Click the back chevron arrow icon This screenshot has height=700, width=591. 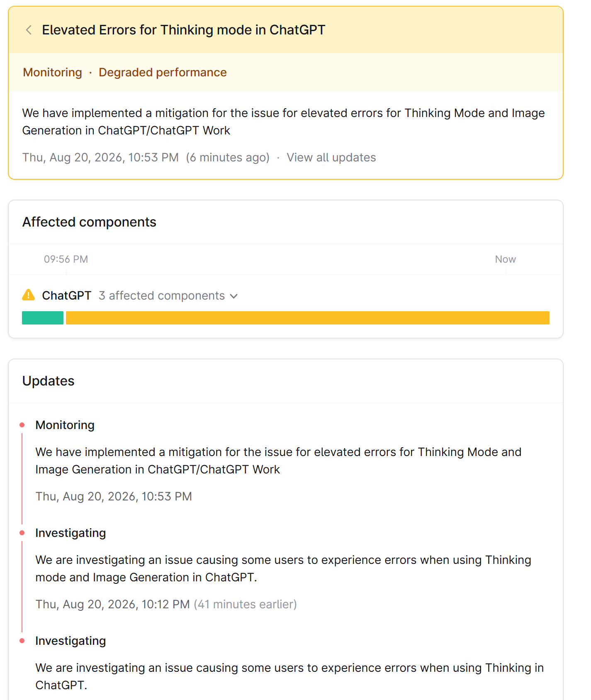29,30
